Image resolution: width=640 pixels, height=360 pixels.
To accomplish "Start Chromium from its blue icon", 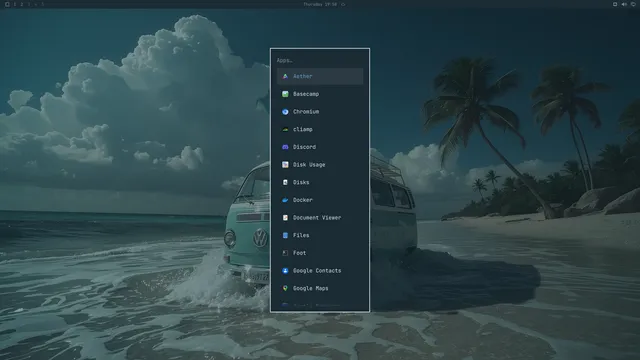I will (x=285, y=112).
